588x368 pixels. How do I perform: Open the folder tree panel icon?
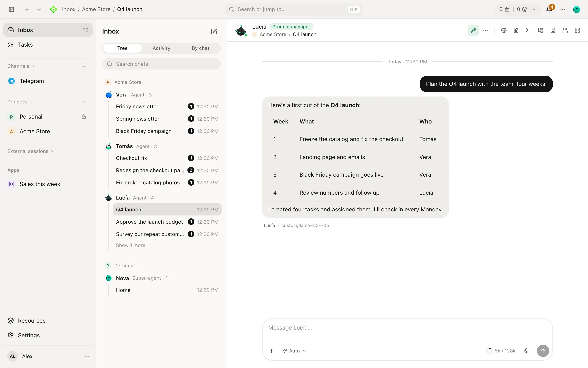[541, 30]
